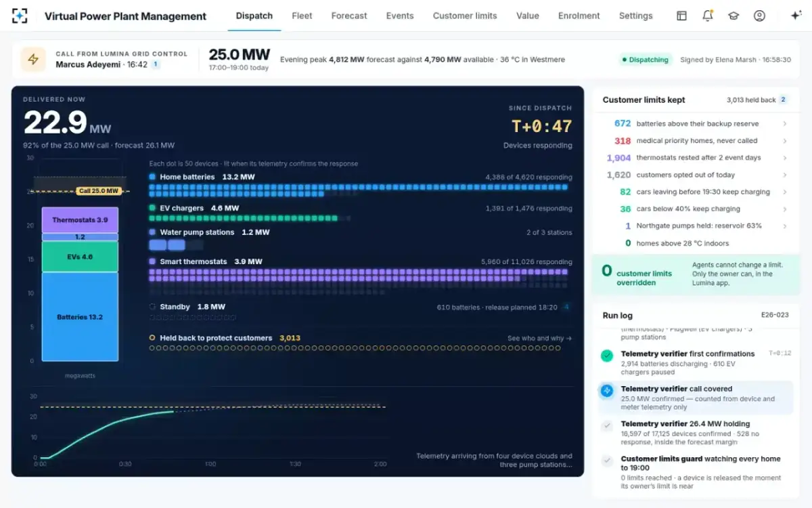The height and width of the screenshot is (508, 812).
Task: Click the badge 1 next to 16:42
Action: pos(156,64)
